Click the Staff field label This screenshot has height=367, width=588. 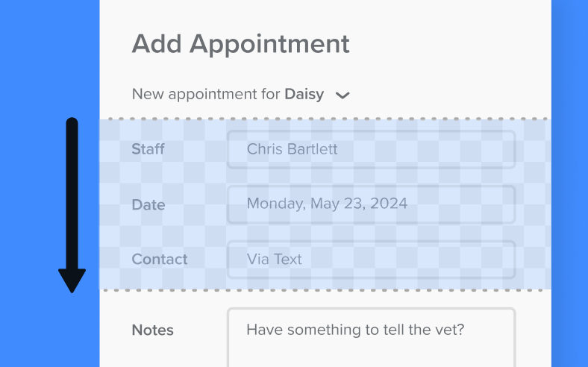148,149
